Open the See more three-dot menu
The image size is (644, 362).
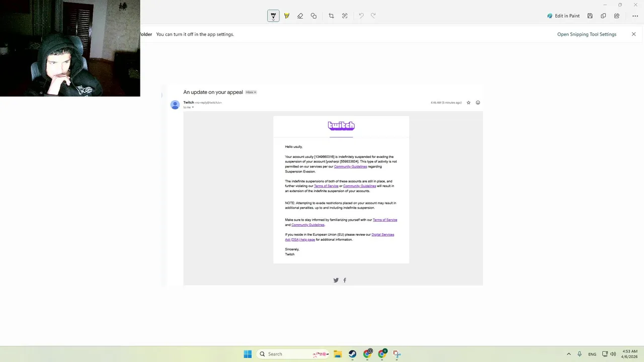click(x=635, y=16)
